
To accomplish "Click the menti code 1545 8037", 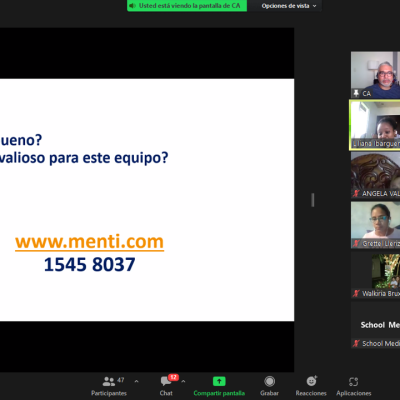I will (x=89, y=265).
